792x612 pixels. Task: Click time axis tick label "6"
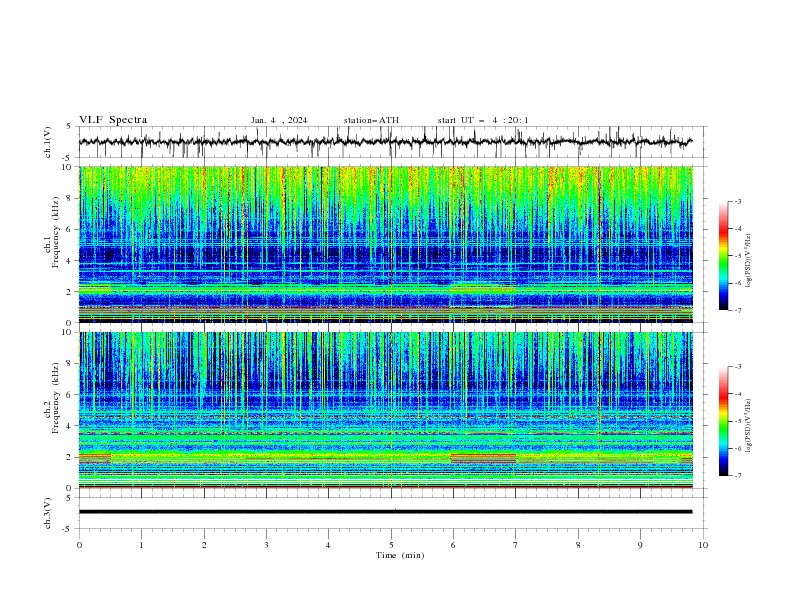click(453, 545)
